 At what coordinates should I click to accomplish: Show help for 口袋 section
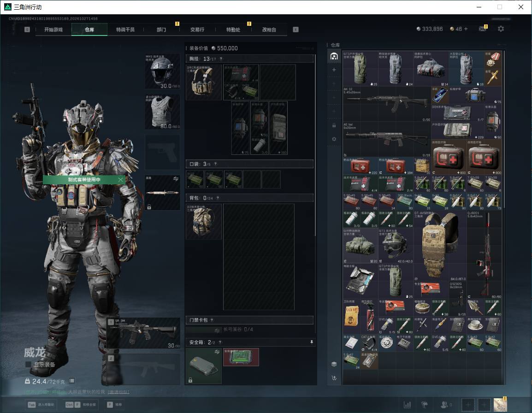pyautogui.click(x=215, y=164)
